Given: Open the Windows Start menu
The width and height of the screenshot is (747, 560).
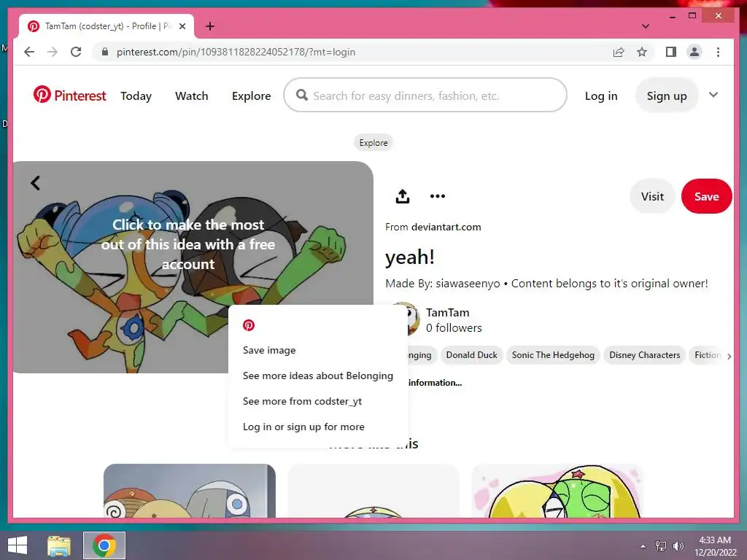Looking at the screenshot, I should (18, 545).
